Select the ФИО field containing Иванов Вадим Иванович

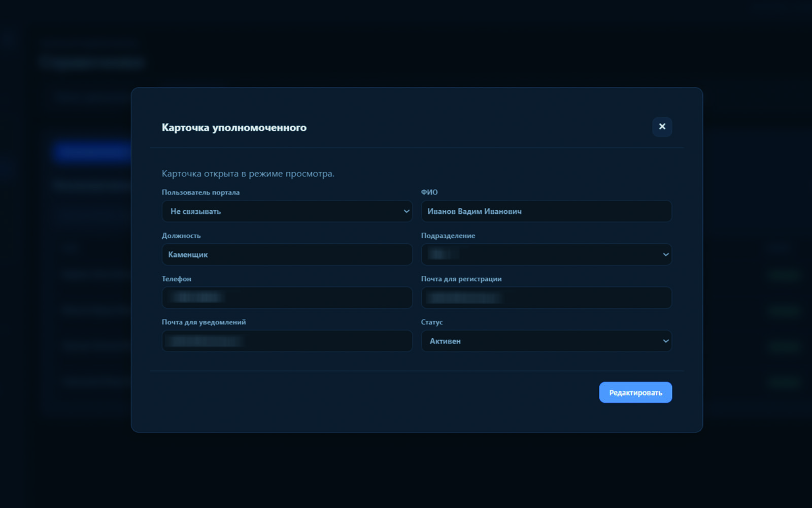click(546, 211)
